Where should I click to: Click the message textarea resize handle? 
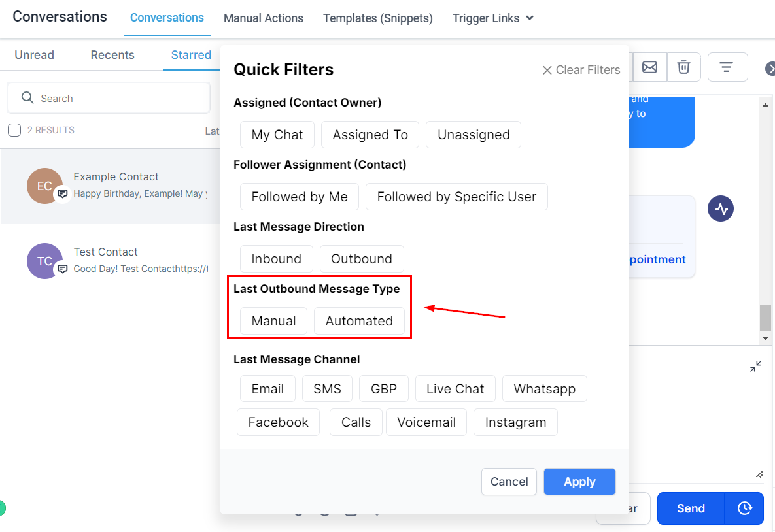click(759, 474)
